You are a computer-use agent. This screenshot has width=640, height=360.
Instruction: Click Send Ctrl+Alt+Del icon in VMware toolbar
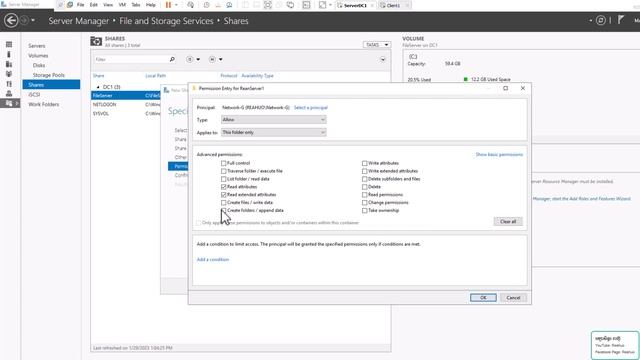191,5
